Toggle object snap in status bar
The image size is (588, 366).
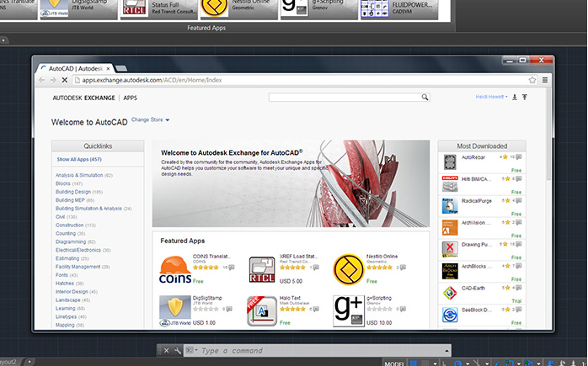pos(510,363)
